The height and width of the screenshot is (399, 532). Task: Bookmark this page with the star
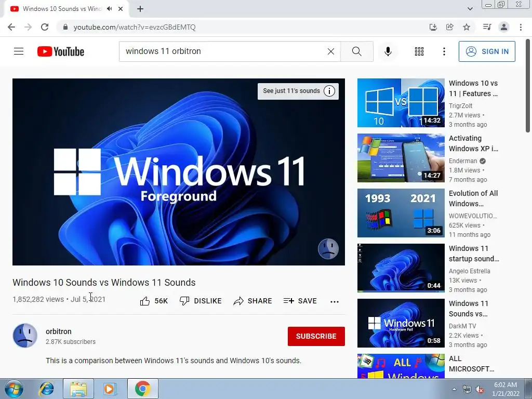pyautogui.click(x=467, y=27)
